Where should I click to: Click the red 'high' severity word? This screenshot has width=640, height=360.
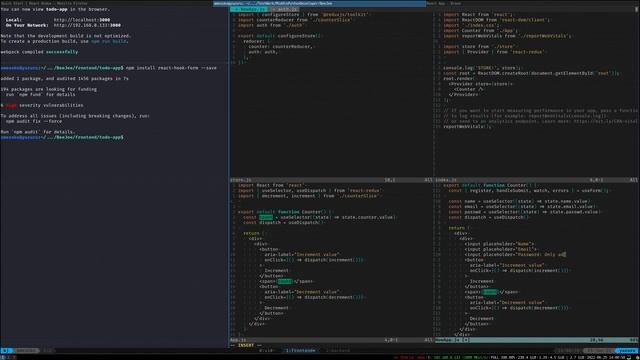point(11,105)
